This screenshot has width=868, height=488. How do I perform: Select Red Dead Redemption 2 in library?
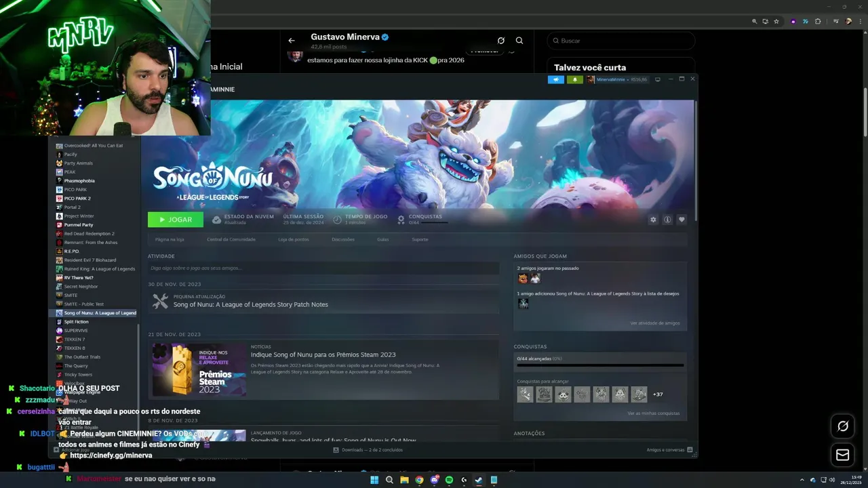click(x=90, y=234)
